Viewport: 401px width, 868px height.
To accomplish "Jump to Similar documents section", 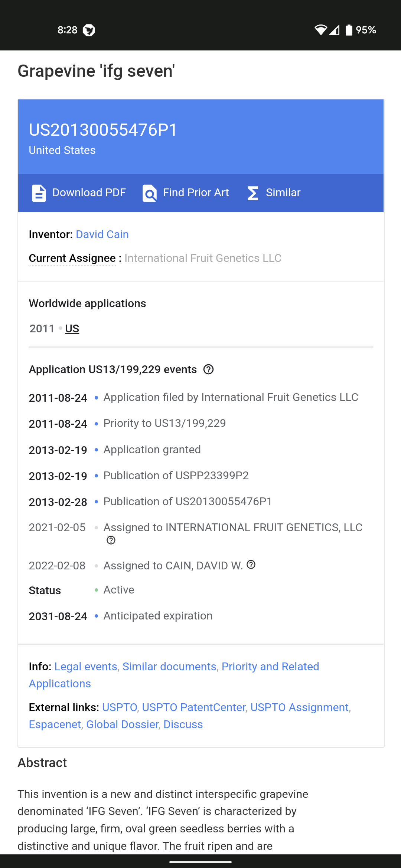I will click(x=169, y=667).
